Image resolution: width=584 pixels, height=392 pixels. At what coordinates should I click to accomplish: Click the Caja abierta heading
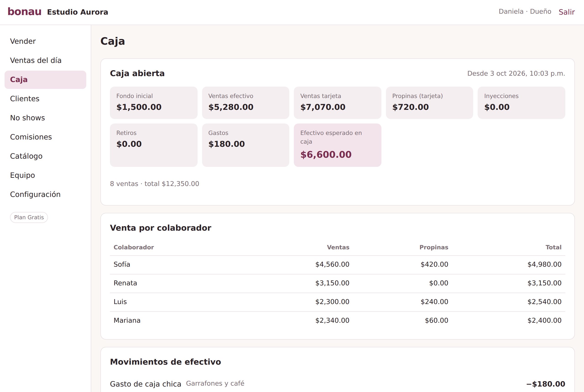pos(137,73)
